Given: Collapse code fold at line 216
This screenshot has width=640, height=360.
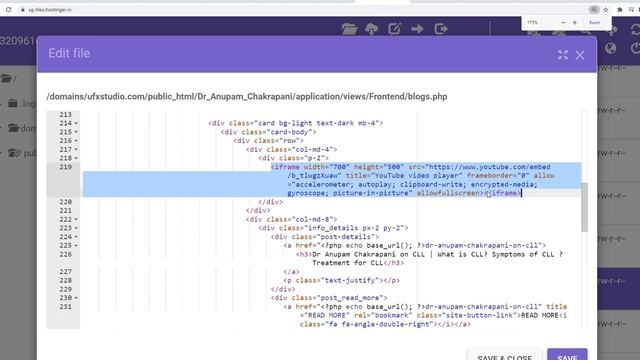Looking at the screenshot, I should click(x=76, y=141).
